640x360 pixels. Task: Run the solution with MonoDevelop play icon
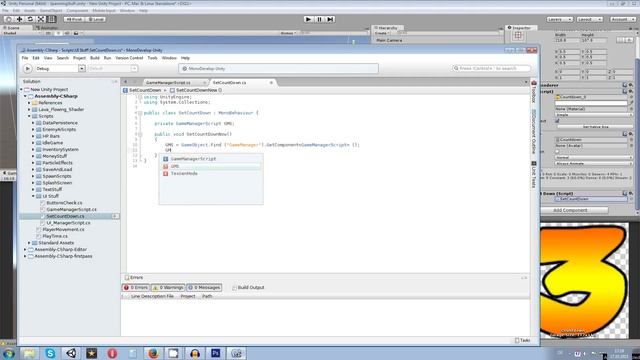[x=27, y=69]
